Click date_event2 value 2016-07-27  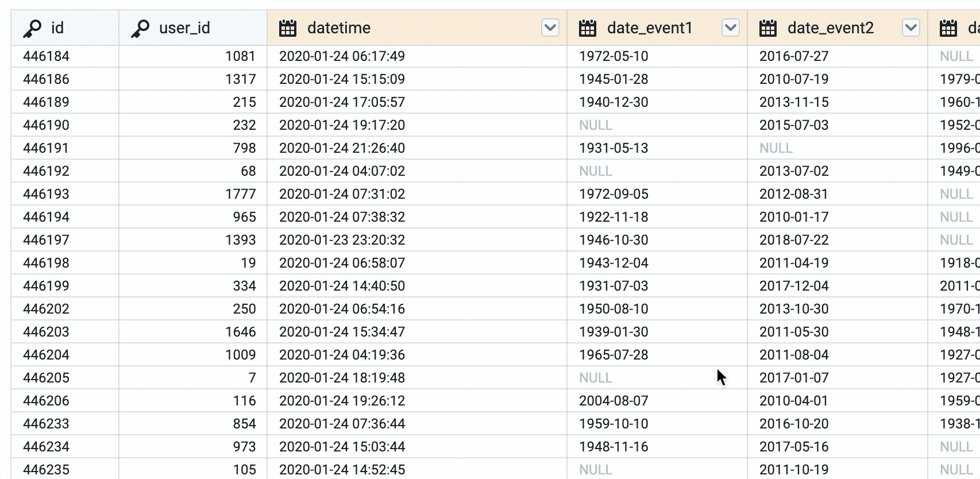[x=794, y=56]
